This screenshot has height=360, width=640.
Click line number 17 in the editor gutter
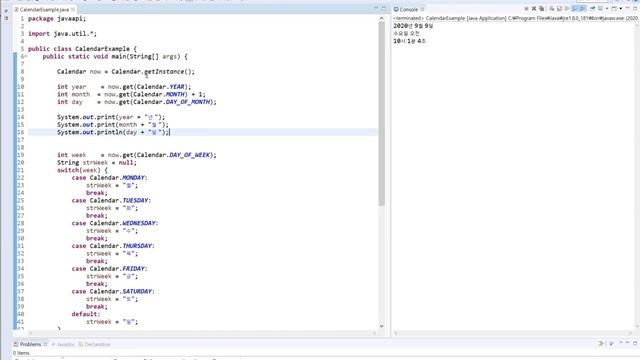click(x=21, y=140)
